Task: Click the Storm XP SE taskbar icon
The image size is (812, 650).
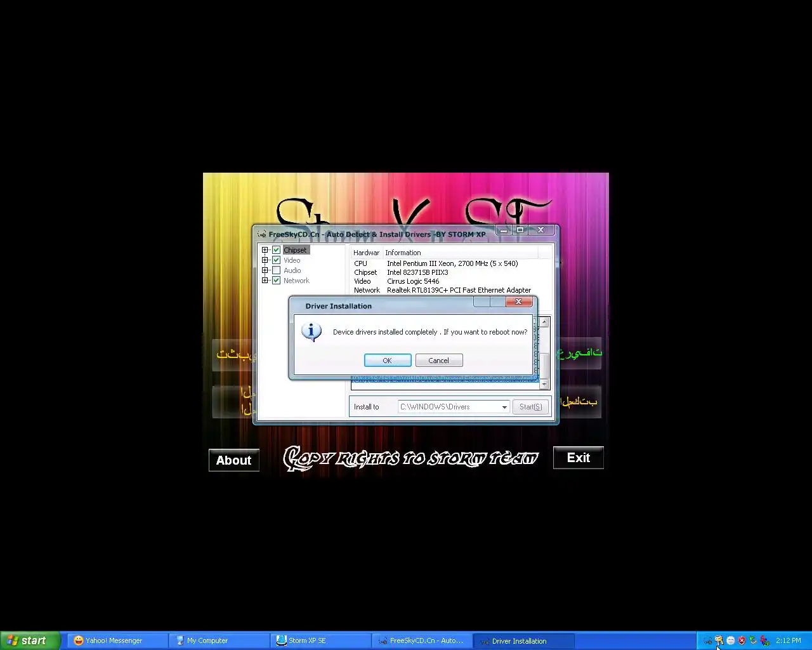Action: (x=282, y=640)
